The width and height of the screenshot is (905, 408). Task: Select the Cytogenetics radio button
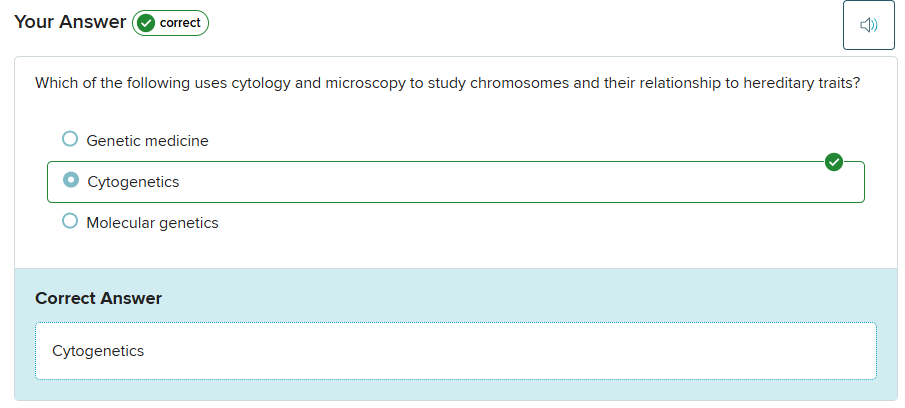click(70, 180)
